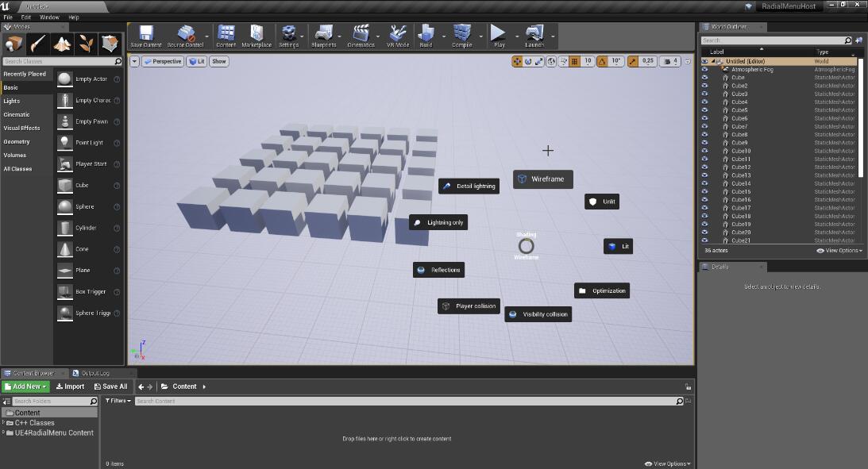868x469 pixels.
Task: Open the Perspective viewport type dropdown
Action: pyautogui.click(x=163, y=61)
